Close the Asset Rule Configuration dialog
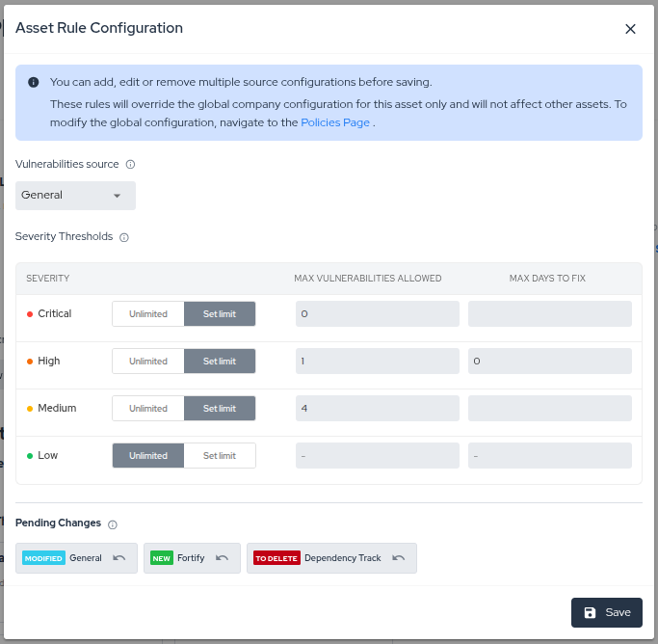 630,29
